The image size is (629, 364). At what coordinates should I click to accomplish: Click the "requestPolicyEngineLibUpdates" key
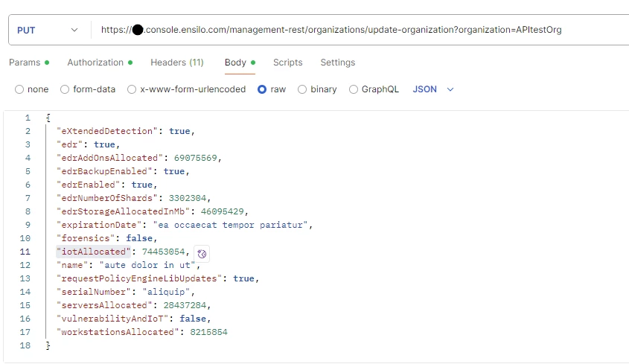pyautogui.click(x=139, y=278)
